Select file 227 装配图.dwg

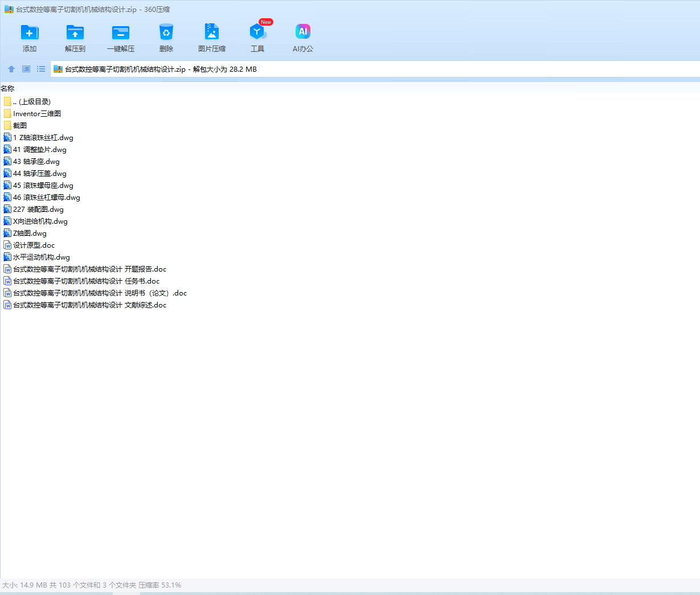point(34,209)
